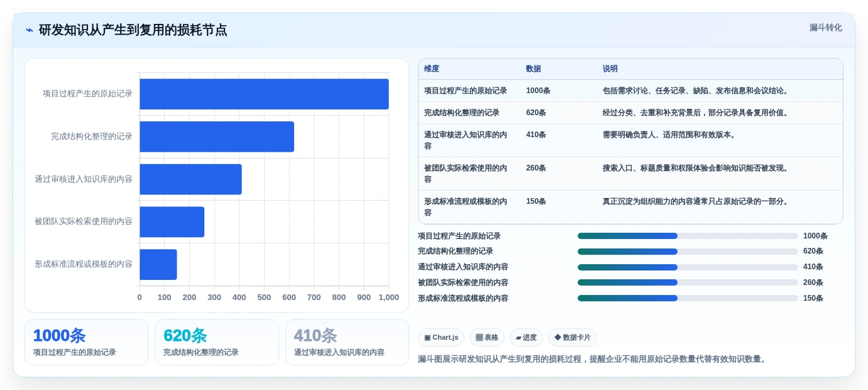Screen dimensions: 868x390
Task: Click the chart axis label 被团队实际检索使用的内容
Action: click(84, 221)
